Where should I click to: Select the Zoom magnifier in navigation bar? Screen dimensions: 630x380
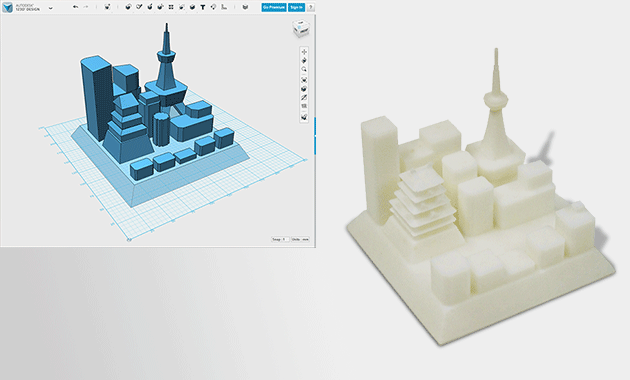(304, 69)
